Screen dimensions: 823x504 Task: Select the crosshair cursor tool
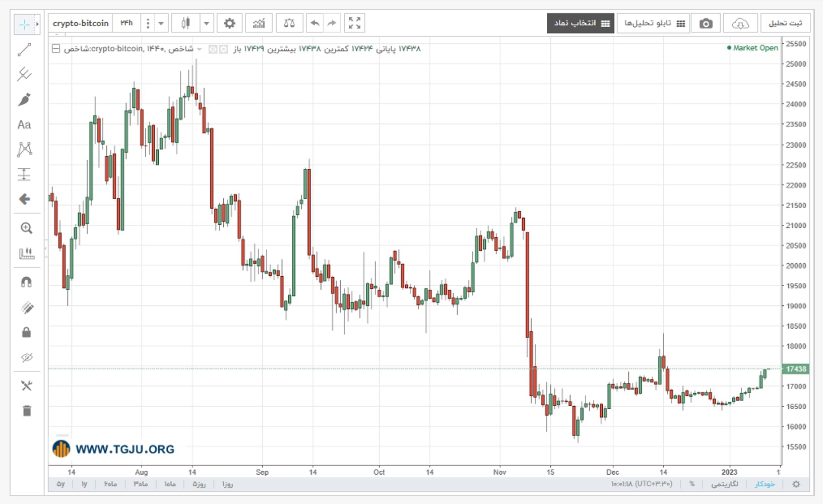24,24
